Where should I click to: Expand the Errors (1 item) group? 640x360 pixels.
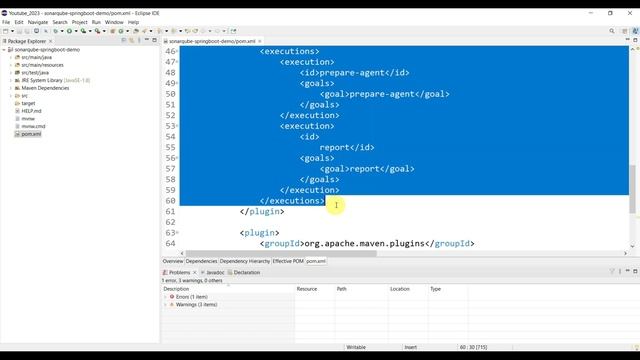pyautogui.click(x=165, y=297)
